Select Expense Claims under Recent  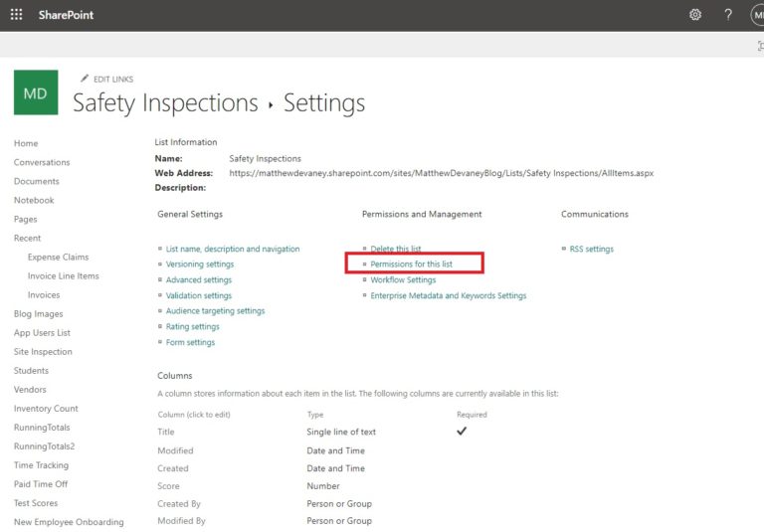click(x=58, y=258)
